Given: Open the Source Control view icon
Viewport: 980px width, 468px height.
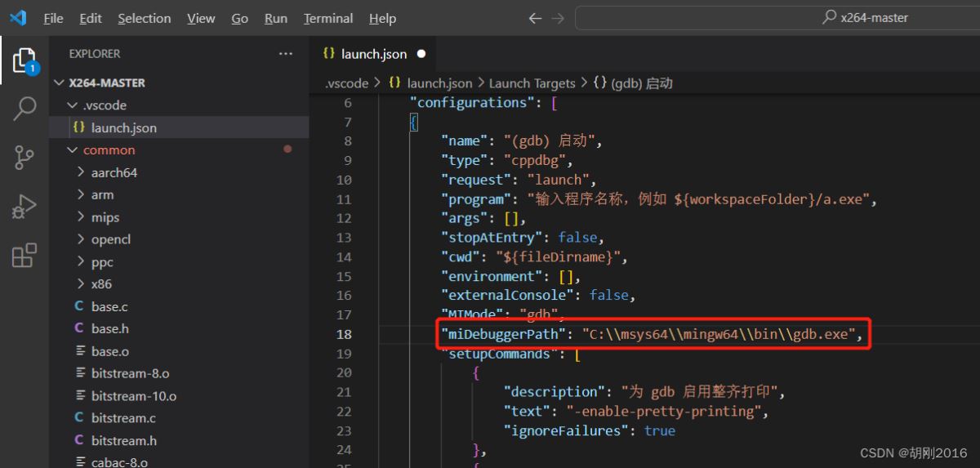Looking at the screenshot, I should [x=24, y=157].
